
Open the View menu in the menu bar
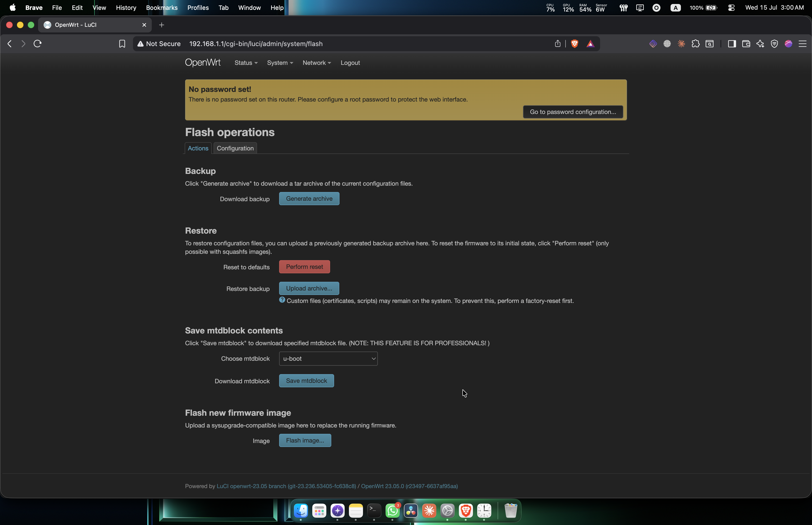[99, 8]
